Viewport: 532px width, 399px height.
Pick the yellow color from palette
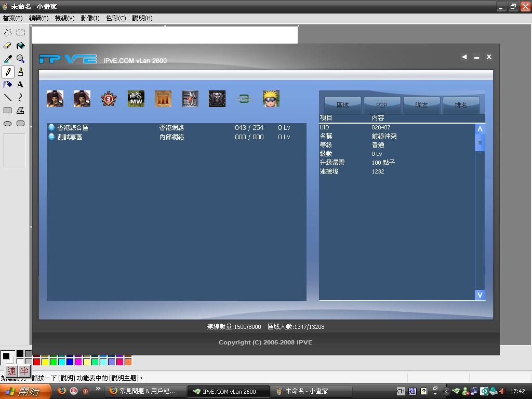pos(45,362)
